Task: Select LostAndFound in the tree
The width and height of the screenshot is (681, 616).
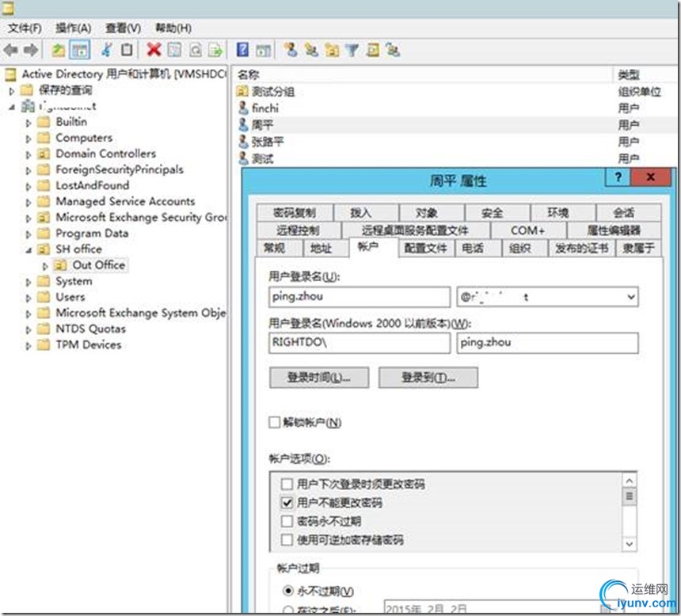Action: coord(92,185)
